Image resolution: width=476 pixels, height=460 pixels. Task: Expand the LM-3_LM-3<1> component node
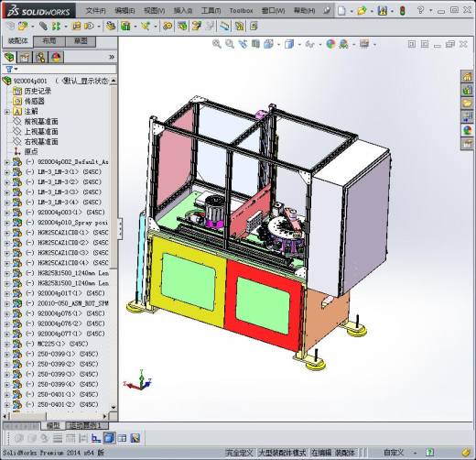click(6, 172)
